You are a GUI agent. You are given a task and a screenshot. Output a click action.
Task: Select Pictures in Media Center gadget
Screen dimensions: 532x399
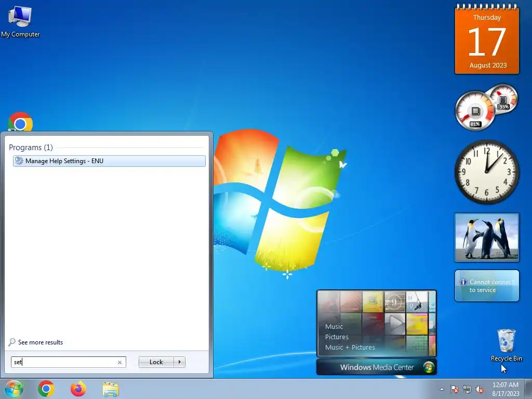337,337
